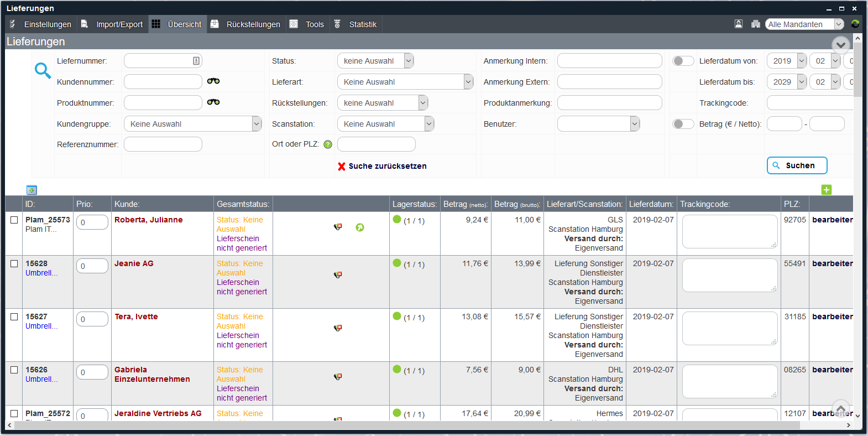This screenshot has width=868, height=436.
Task: Click the binoculars icon next to Kundennummer
Action: point(213,81)
